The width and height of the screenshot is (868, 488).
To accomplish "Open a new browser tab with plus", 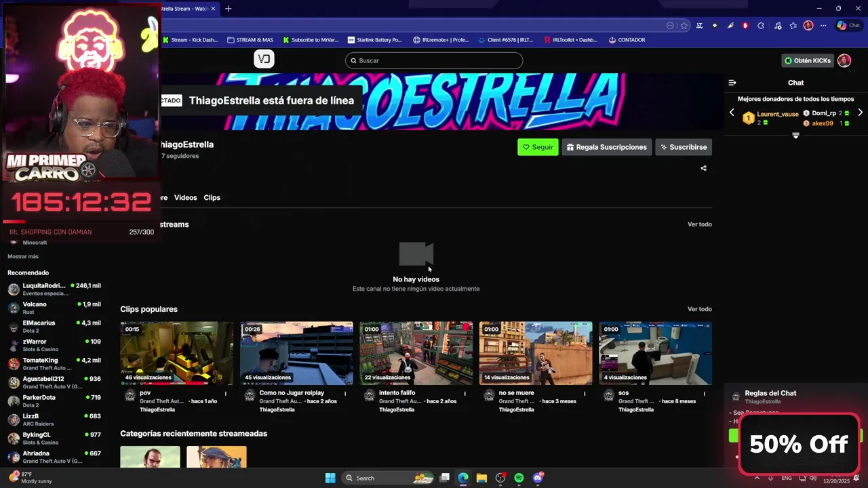I will pyautogui.click(x=229, y=9).
